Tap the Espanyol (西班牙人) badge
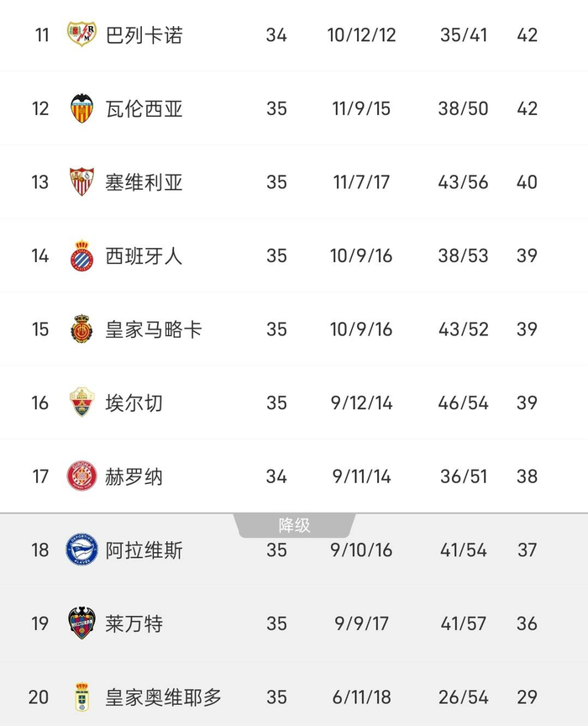This screenshot has height=726, width=588. click(82, 255)
